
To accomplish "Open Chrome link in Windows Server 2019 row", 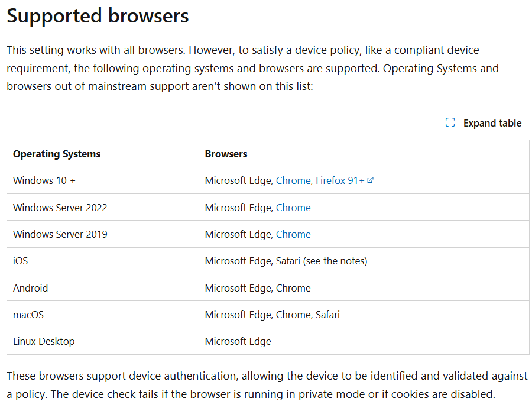I will click(x=293, y=234).
